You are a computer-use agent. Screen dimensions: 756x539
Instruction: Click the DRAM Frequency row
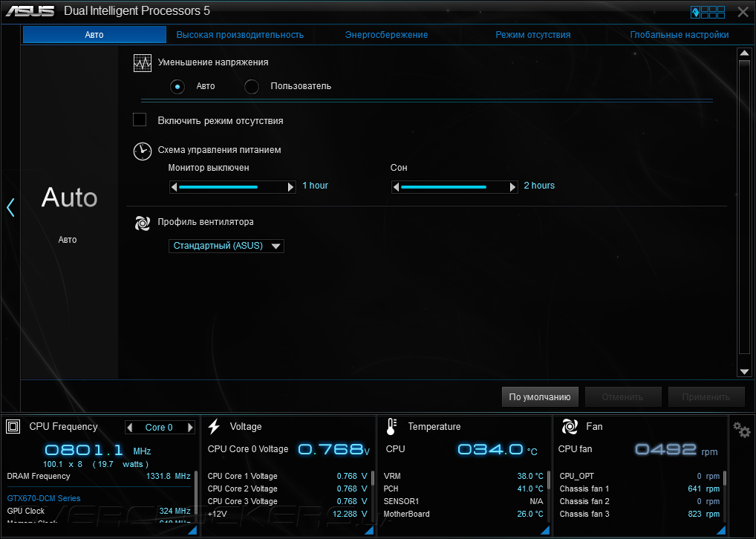[x=99, y=477]
